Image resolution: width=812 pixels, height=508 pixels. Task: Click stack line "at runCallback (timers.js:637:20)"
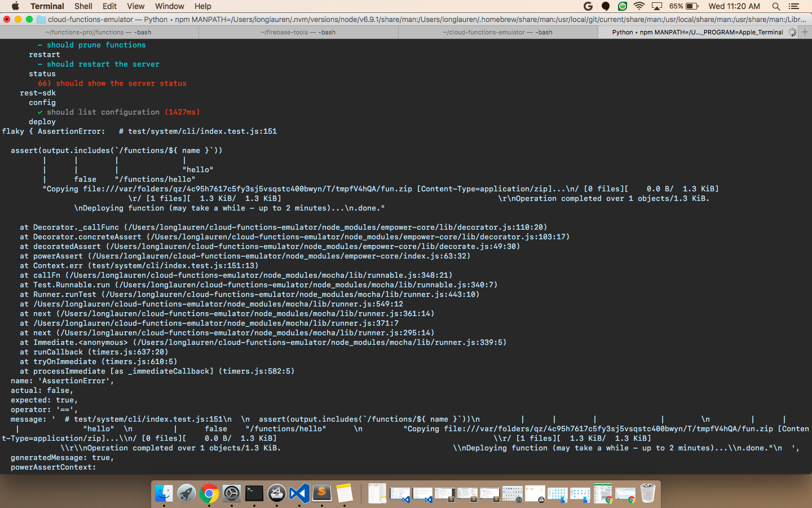[94, 352]
